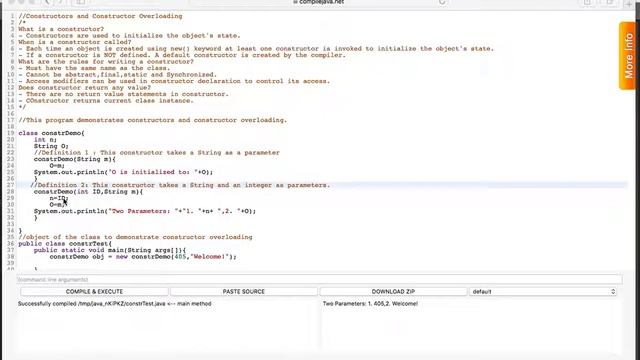Image resolution: width=640 pixels, height=360 pixels.
Task: Click 'Each time an object is created' comment line
Action: click(x=256, y=49)
